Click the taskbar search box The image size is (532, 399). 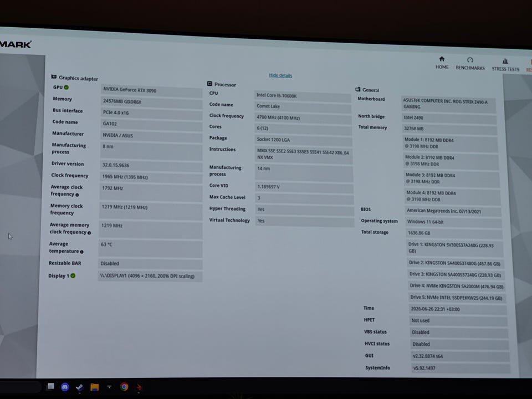pyautogui.click(x=21, y=387)
